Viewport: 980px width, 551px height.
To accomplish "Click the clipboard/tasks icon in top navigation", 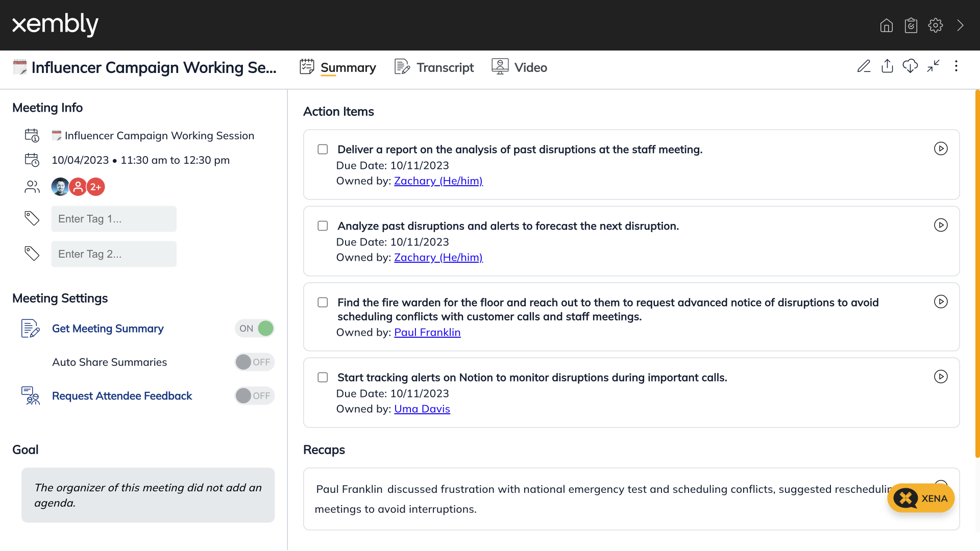I will [911, 25].
